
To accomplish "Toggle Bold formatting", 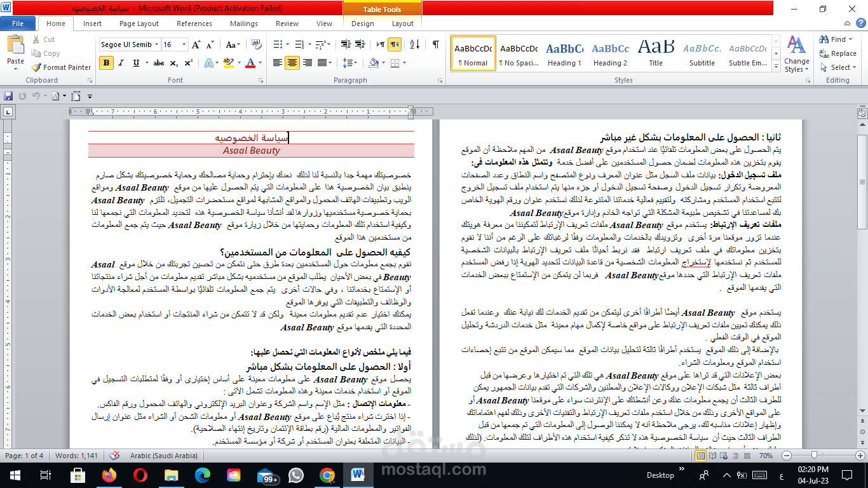I will pos(106,63).
